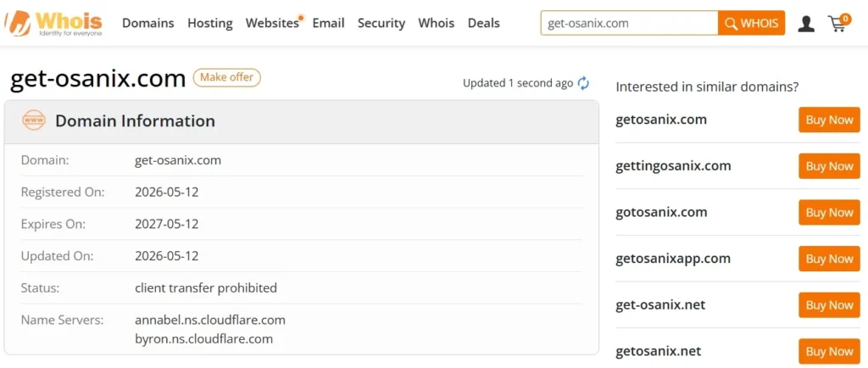Screen dimensions: 868x368
Task: Select name server byron.ns.cloudflare.com
Action: [x=203, y=338]
